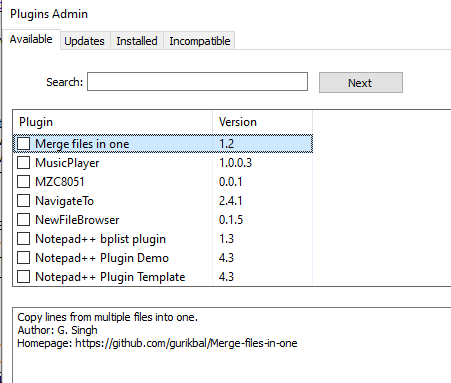Open the Incompatible tab
The image size is (451, 383).
pyautogui.click(x=200, y=41)
